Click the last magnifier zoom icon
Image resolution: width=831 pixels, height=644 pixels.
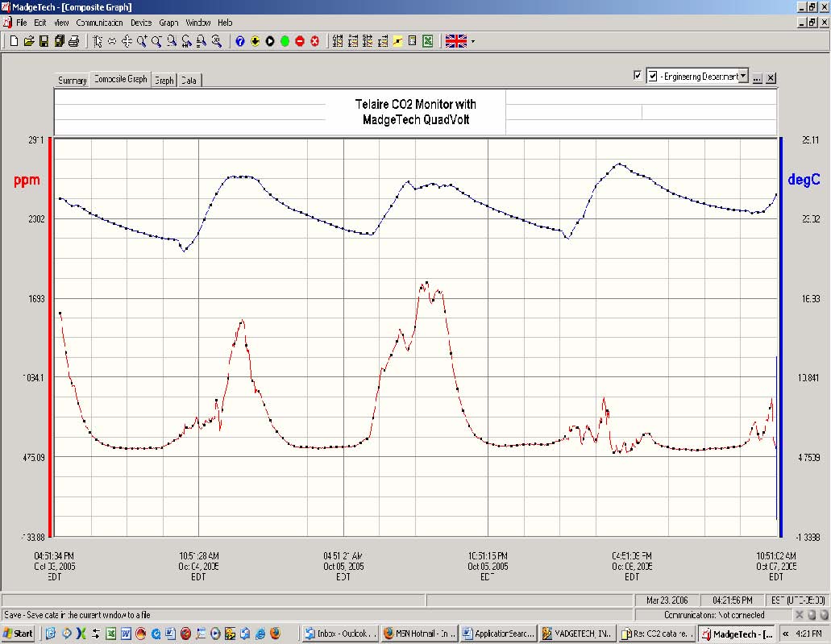216,41
